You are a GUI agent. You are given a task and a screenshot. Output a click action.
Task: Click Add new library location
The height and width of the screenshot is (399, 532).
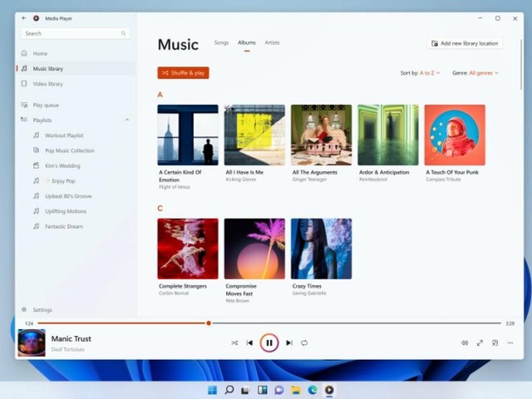point(465,43)
